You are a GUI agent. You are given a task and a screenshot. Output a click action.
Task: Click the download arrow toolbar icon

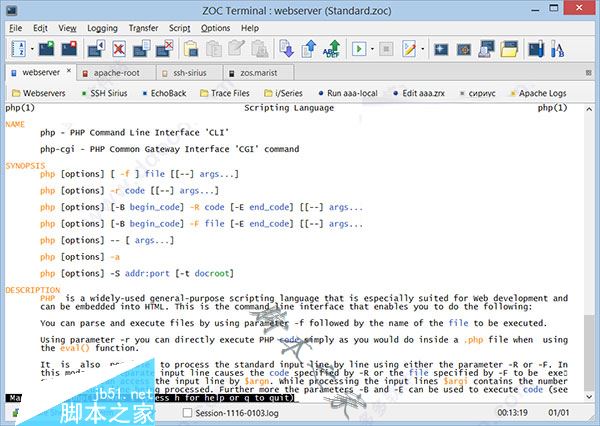click(x=286, y=48)
